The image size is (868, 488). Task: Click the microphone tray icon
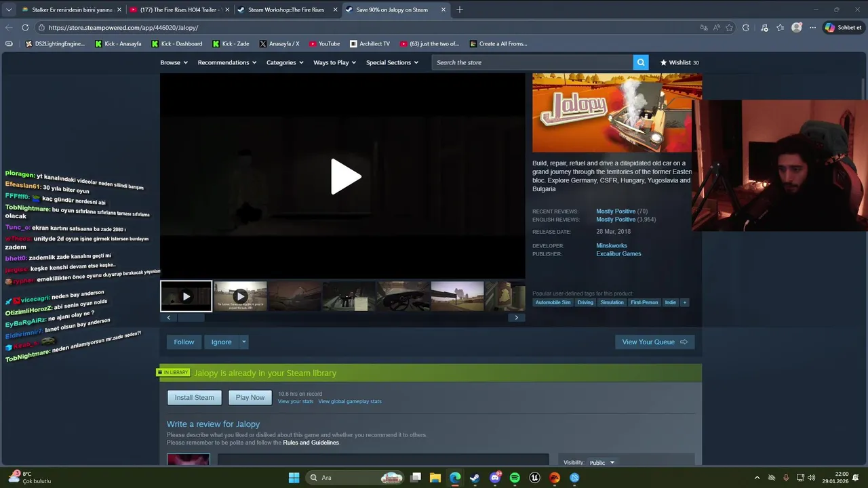point(786,478)
